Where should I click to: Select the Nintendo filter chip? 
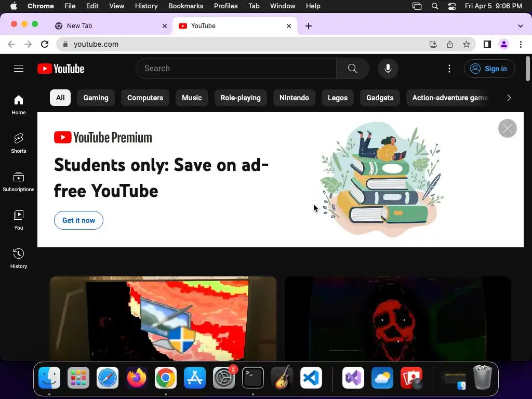[294, 98]
